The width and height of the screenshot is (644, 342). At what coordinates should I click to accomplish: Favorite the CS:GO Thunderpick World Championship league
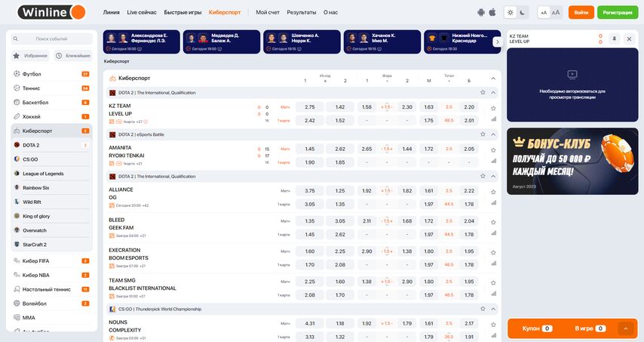[483, 309]
